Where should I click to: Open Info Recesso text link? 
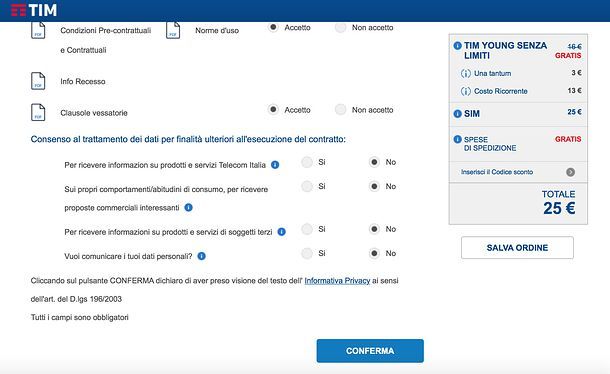tap(82, 81)
